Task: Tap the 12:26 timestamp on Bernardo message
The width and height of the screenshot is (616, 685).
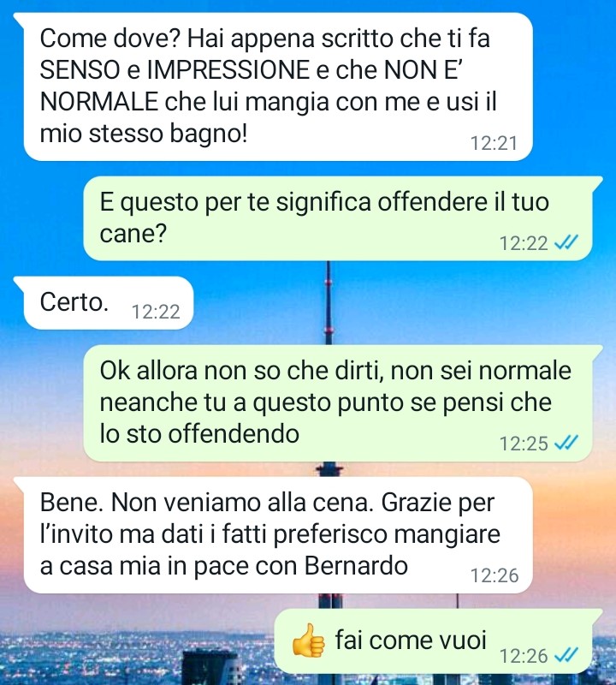Action: pyautogui.click(x=495, y=575)
